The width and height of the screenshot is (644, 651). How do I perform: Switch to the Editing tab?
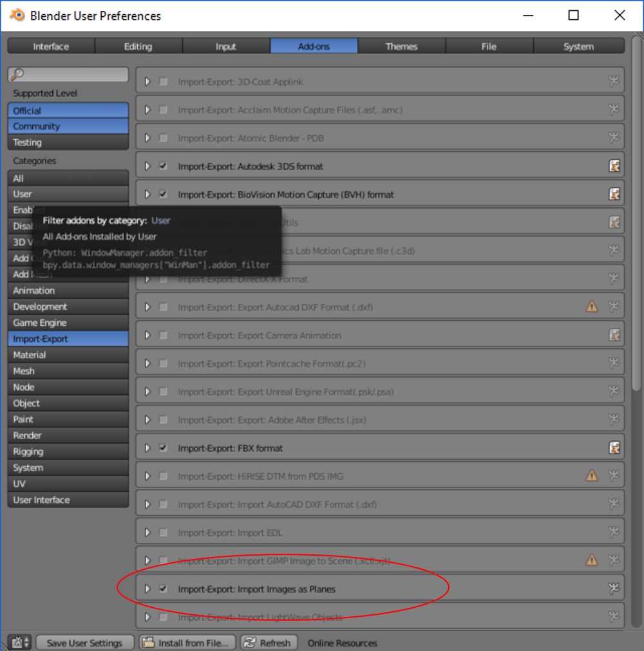138,46
